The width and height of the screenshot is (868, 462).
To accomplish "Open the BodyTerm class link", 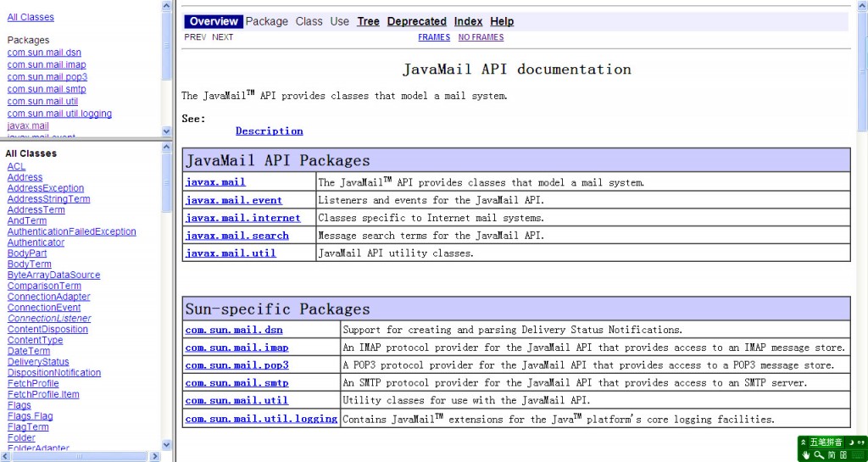I will [x=30, y=264].
